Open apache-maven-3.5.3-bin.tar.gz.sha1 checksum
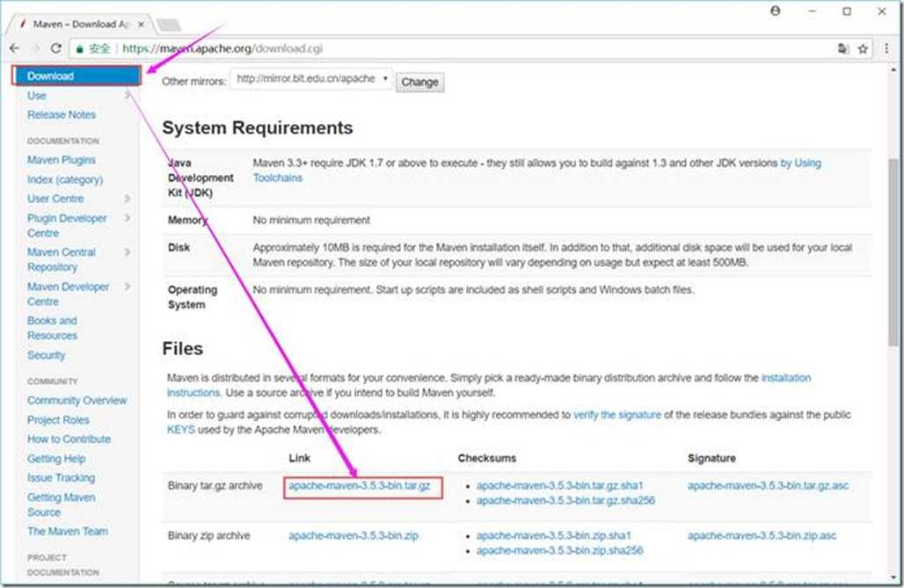This screenshot has width=904, height=588. click(560, 485)
